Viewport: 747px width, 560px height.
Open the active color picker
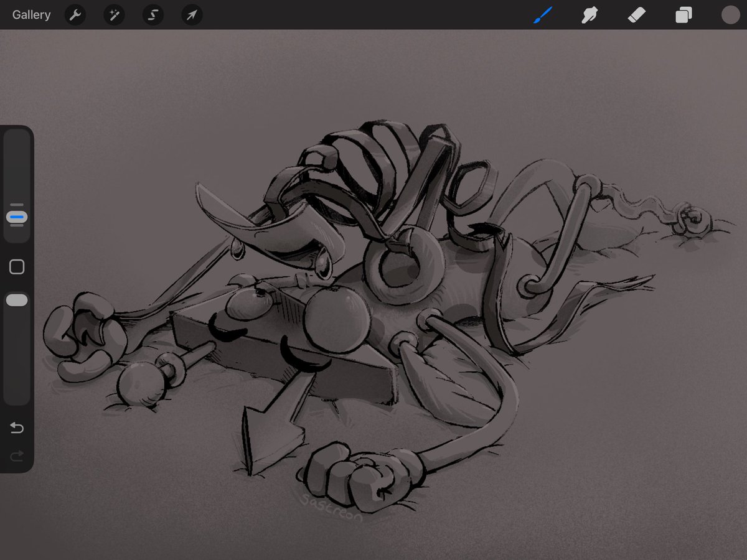coord(730,15)
